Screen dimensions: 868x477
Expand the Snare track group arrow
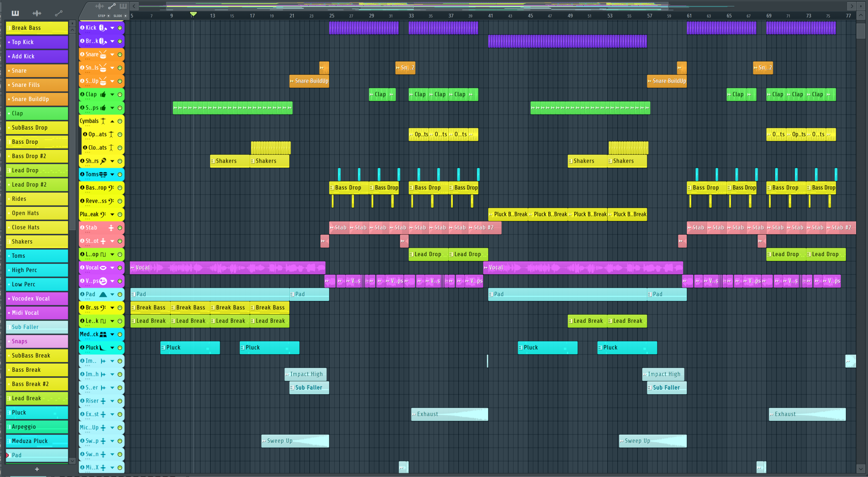[112, 54]
